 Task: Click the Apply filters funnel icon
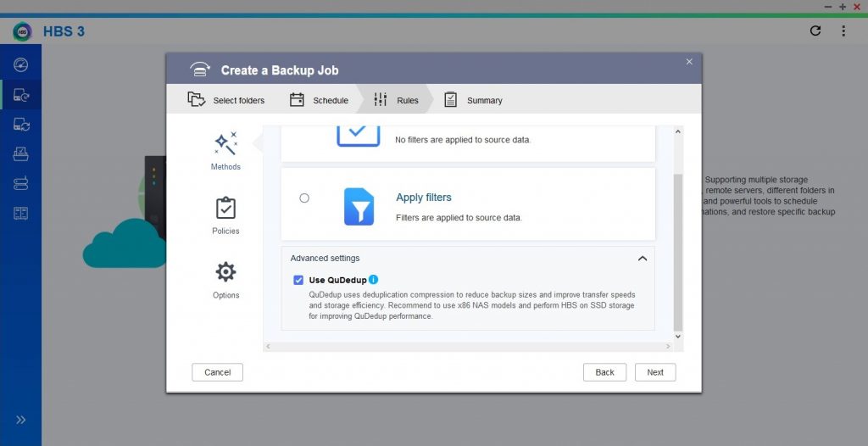(359, 207)
